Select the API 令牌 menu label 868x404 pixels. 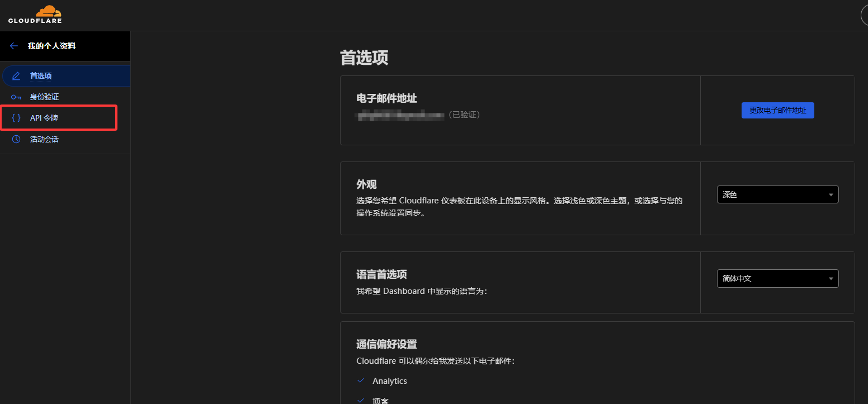point(44,118)
